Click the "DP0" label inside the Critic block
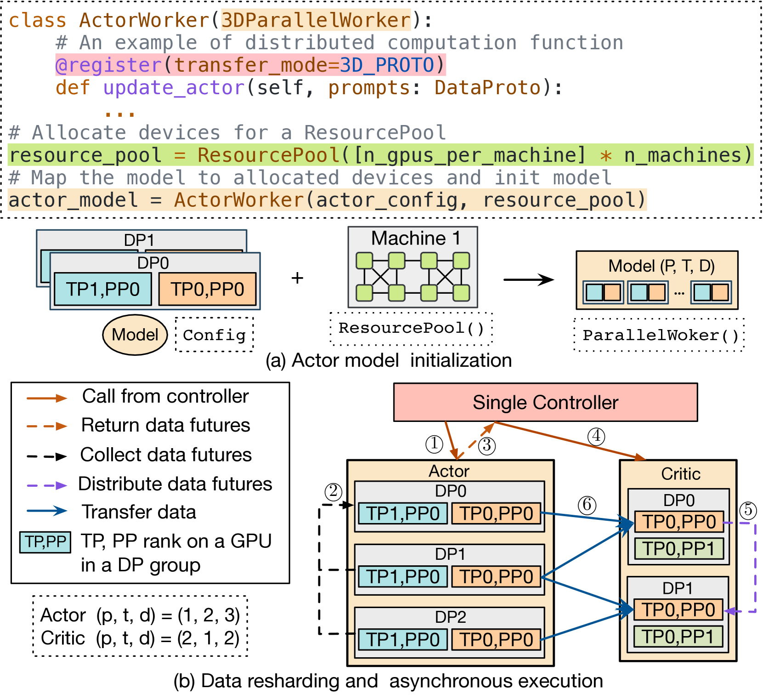The image size is (763, 700). [x=679, y=500]
